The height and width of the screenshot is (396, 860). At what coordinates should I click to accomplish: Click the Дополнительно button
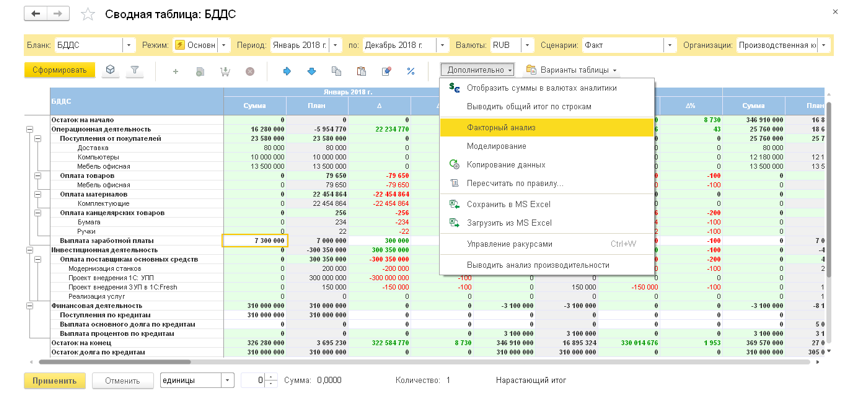(x=479, y=70)
